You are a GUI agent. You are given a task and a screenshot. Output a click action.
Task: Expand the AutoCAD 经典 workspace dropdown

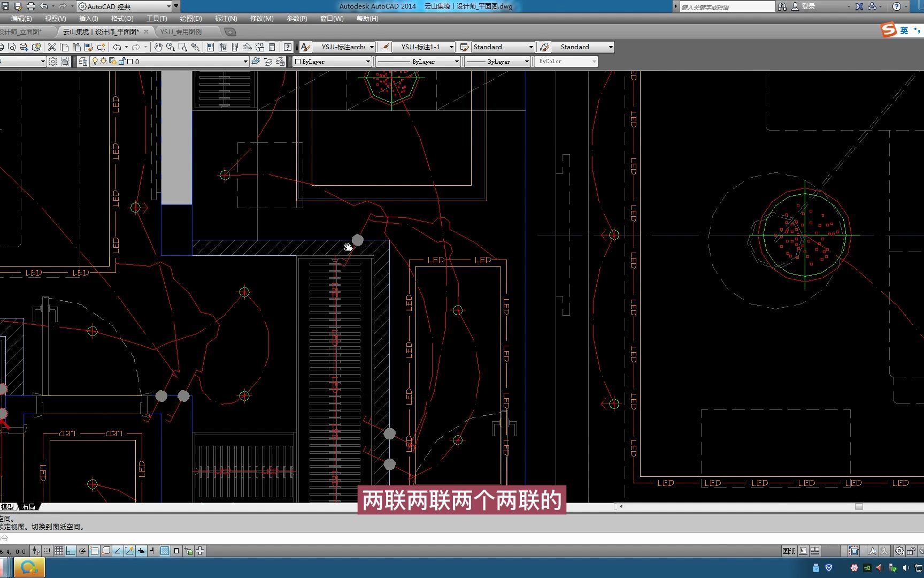pyautogui.click(x=168, y=6)
